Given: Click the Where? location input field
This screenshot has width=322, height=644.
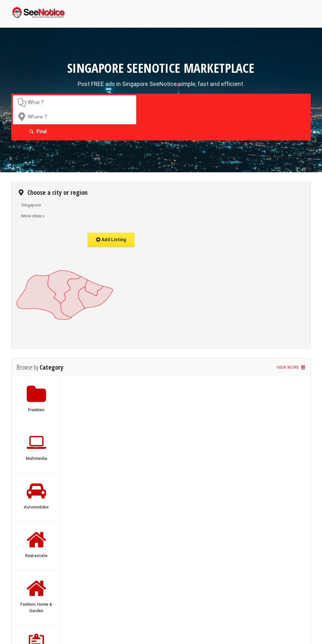Looking at the screenshot, I should tap(74, 117).
